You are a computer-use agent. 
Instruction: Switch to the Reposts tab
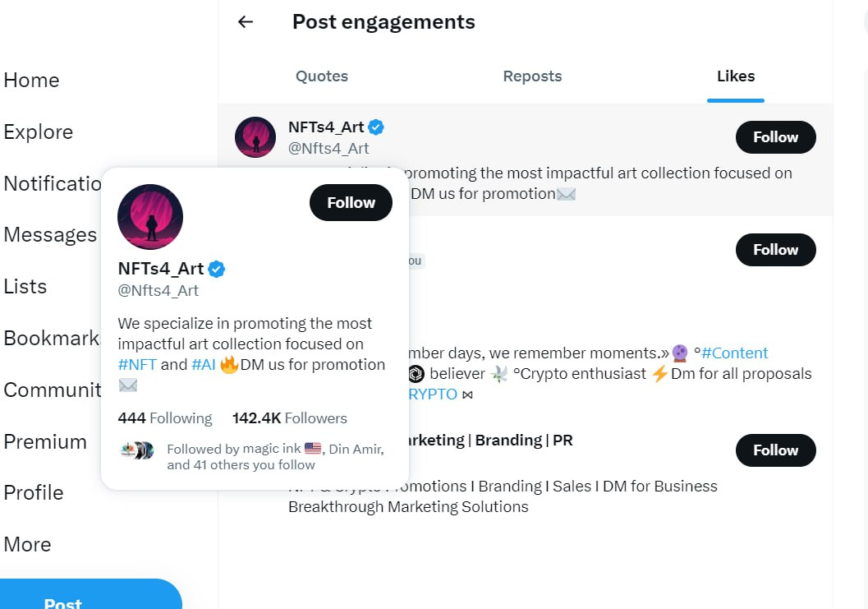tap(532, 76)
